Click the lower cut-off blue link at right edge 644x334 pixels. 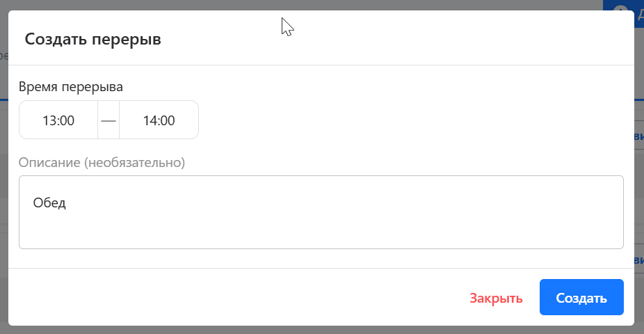639,260
